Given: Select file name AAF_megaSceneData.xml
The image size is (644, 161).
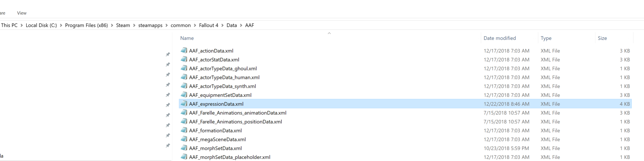Looking at the screenshot, I should point(217,140).
